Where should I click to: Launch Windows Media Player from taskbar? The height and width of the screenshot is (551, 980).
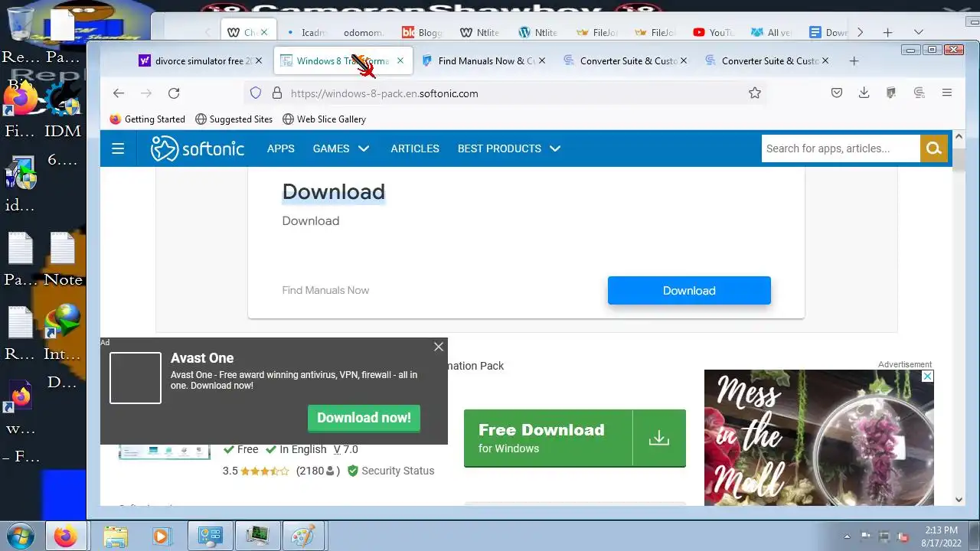(162, 536)
